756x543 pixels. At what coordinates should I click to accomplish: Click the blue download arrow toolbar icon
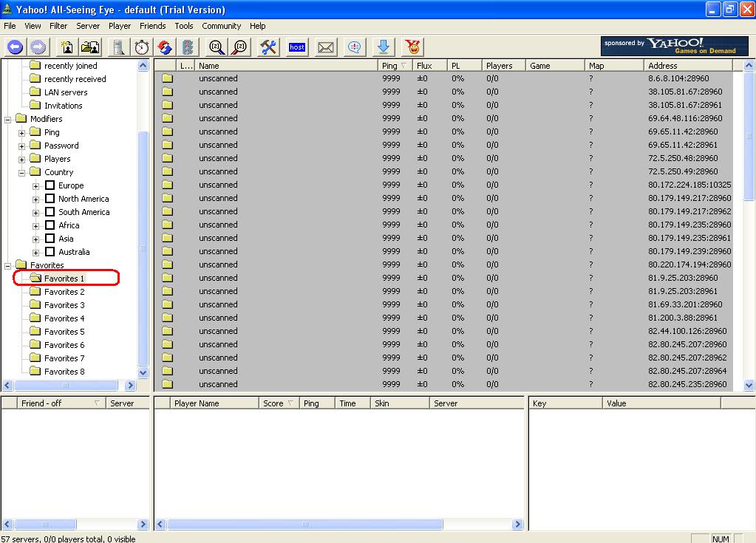tap(383, 47)
